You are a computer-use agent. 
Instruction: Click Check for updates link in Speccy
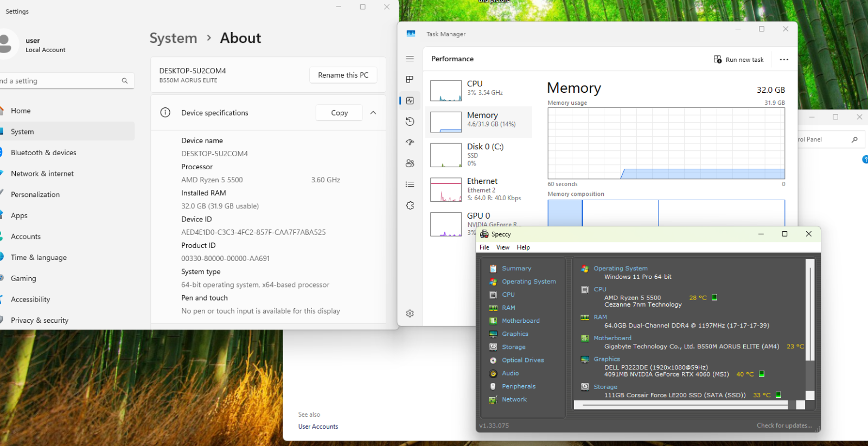point(784,425)
